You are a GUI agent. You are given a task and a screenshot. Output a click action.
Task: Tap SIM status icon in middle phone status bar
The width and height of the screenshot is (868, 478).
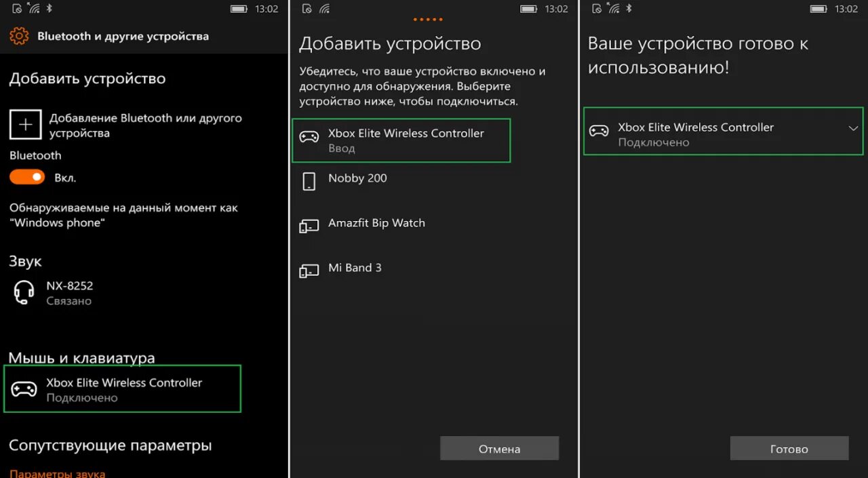(x=307, y=9)
